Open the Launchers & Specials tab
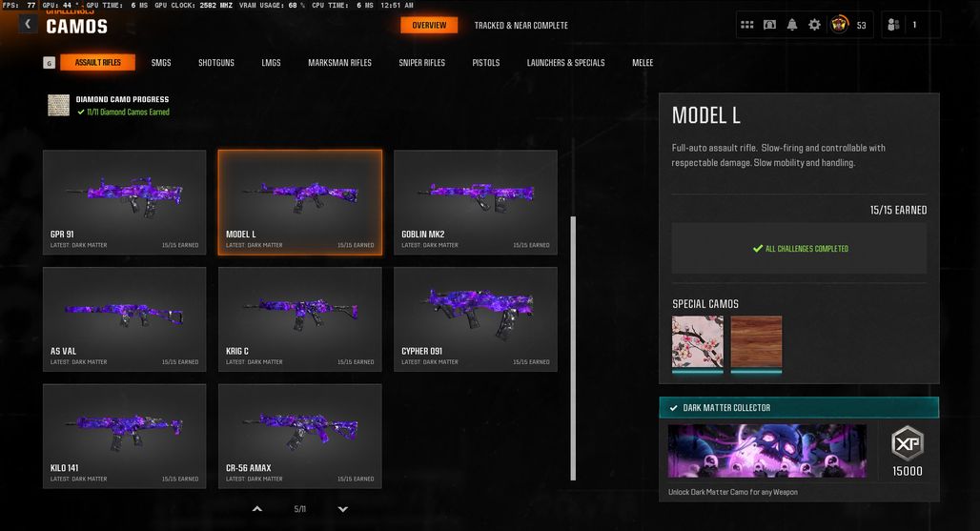Viewport: 980px width, 531px height. point(565,63)
